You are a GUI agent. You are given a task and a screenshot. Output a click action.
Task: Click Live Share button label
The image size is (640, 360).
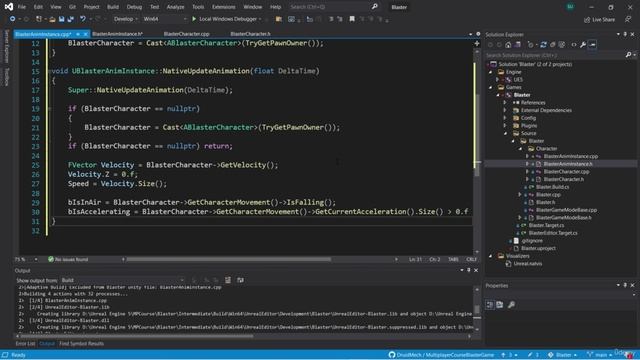(x=603, y=20)
